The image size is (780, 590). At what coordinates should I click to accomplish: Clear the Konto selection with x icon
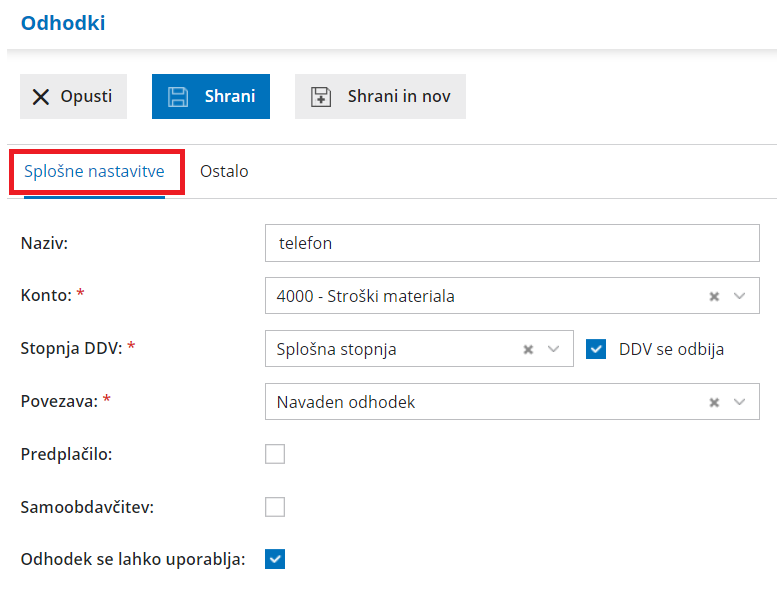[714, 296]
